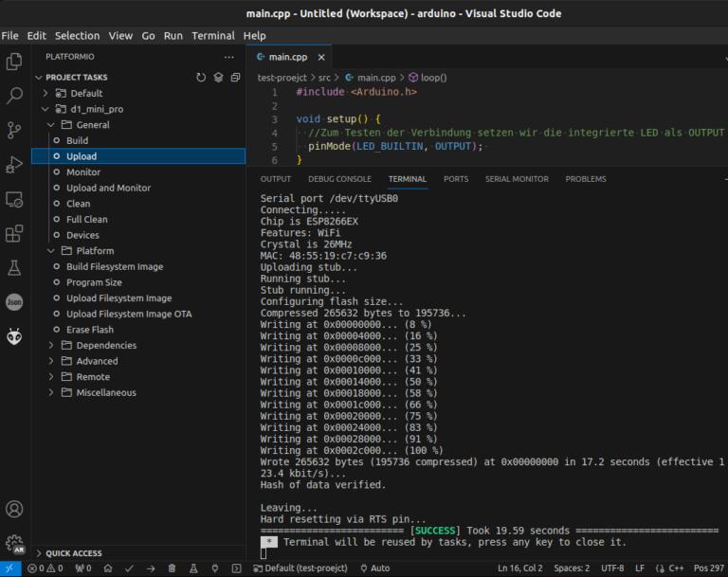This screenshot has height=577, width=728.
Task: Switch to the Problems panel tab
Action: point(585,179)
